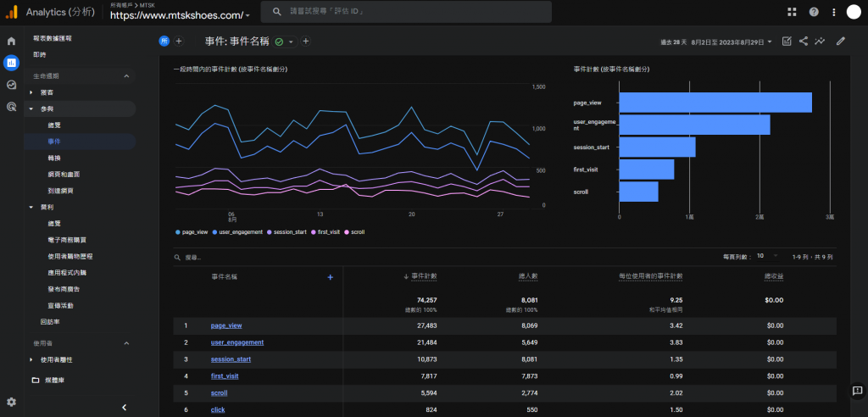The image size is (868, 417).
Task: Click the session_start bar in bar chart
Action: [657, 147]
